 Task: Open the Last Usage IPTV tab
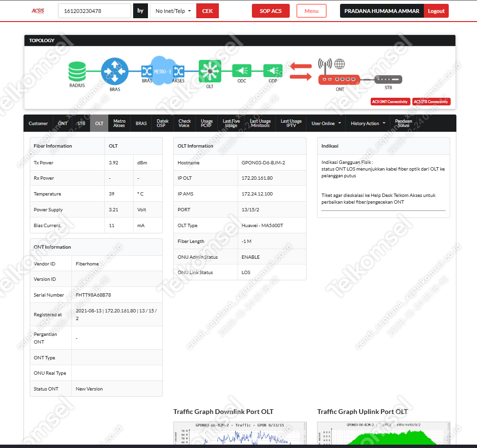(x=291, y=123)
